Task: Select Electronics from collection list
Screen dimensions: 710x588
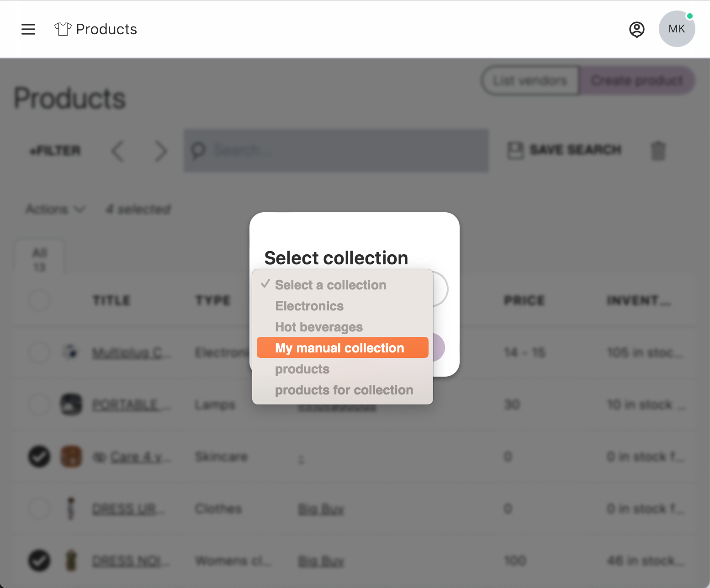Action: click(309, 306)
